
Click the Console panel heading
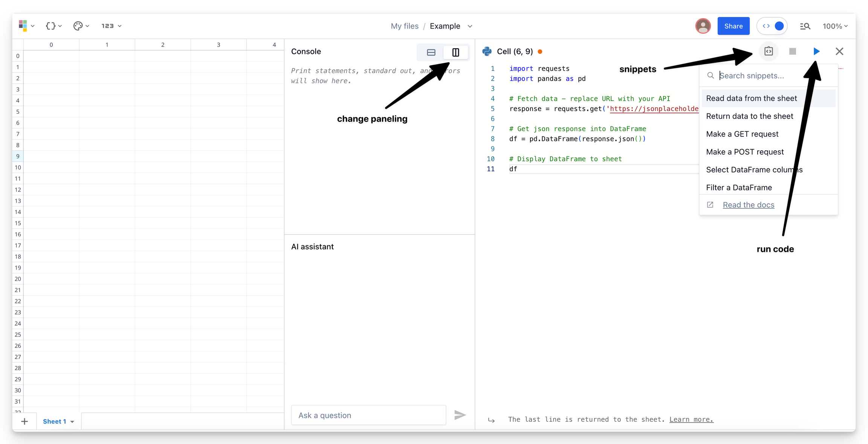pos(306,52)
